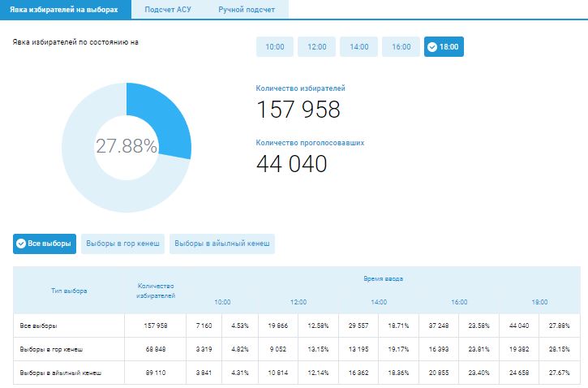Switch turnout time to 14:00 button

(359, 47)
